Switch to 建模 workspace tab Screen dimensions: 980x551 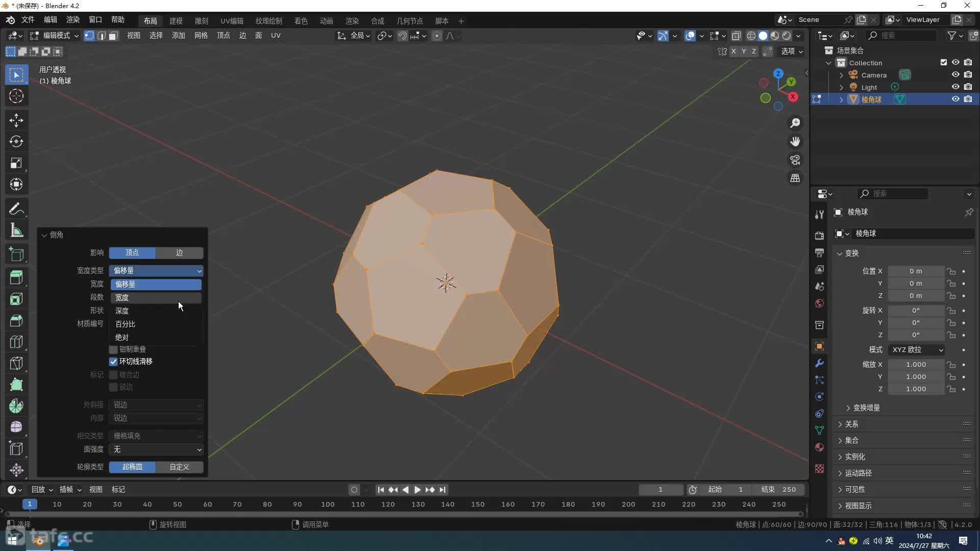[x=176, y=21]
